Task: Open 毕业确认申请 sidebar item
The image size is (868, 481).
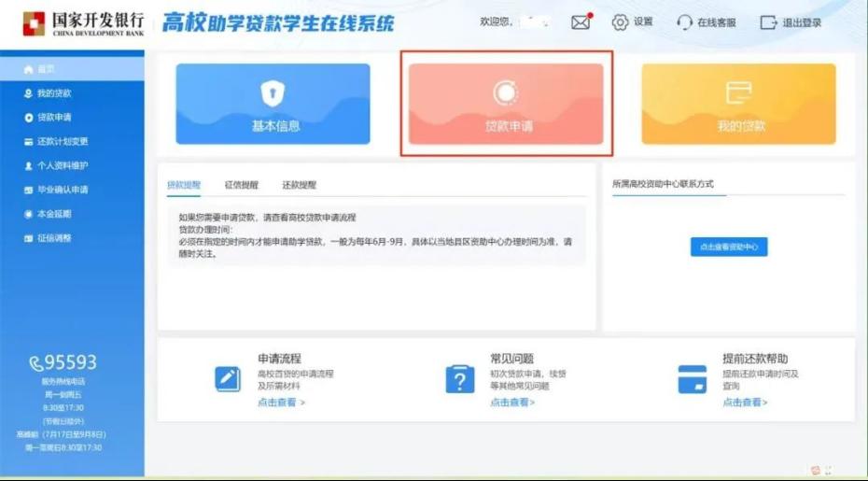Action: point(63,190)
